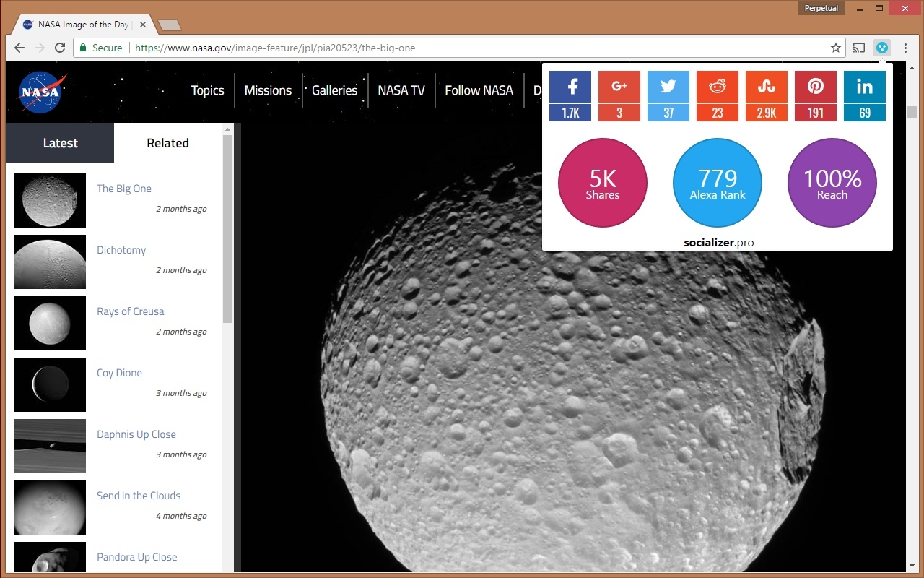Open the Coy Dione link
This screenshot has width=924, height=578.
pyautogui.click(x=119, y=373)
